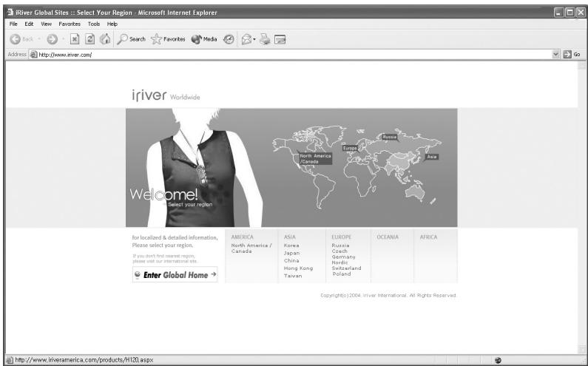The height and width of the screenshot is (366, 588).
Task: Click the IE title bar document icon
Action: [10, 13]
